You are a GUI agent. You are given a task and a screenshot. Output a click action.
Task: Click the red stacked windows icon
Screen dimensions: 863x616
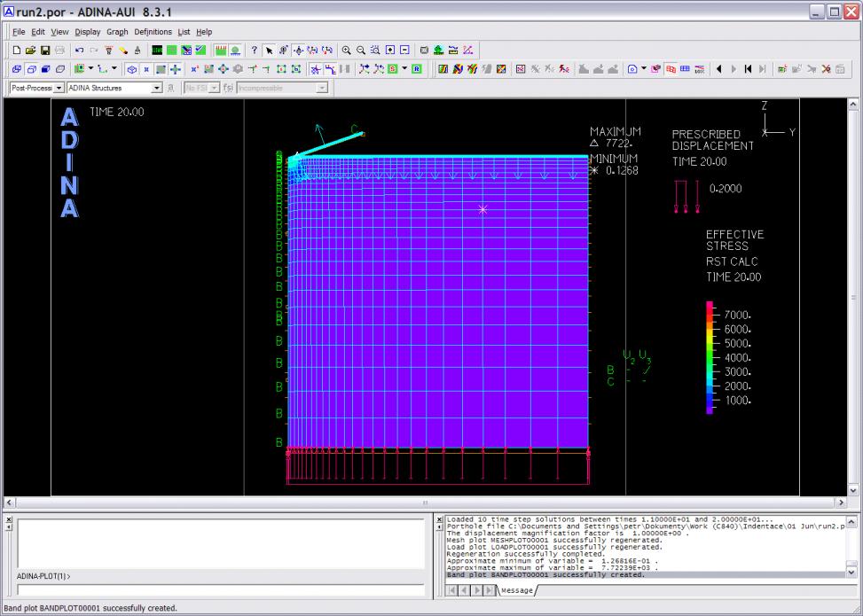671,69
